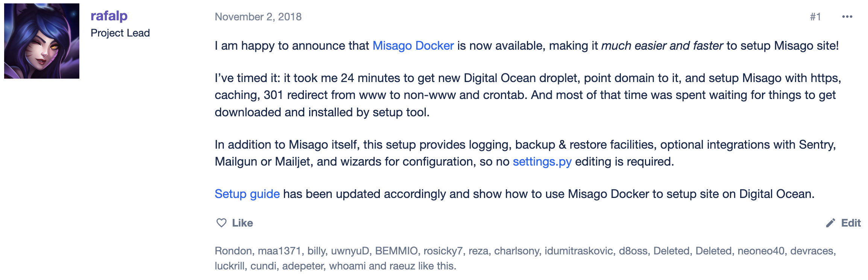This screenshot has height=280, width=868.
Task: Open maa1371's profile from likes list
Action: point(279,251)
